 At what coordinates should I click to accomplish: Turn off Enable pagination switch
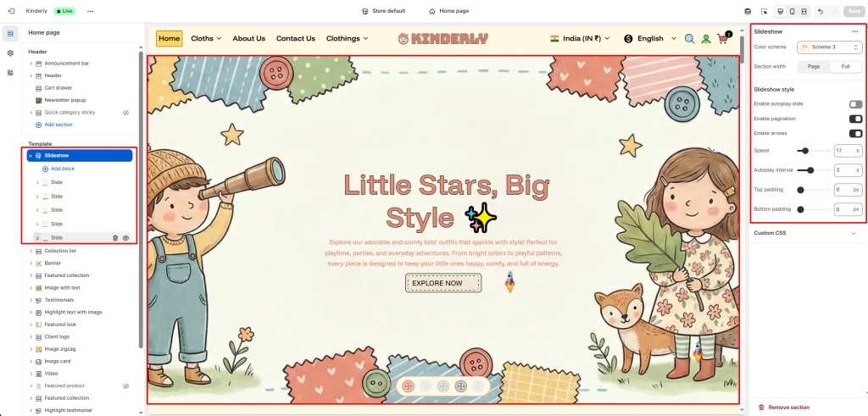[x=856, y=119]
